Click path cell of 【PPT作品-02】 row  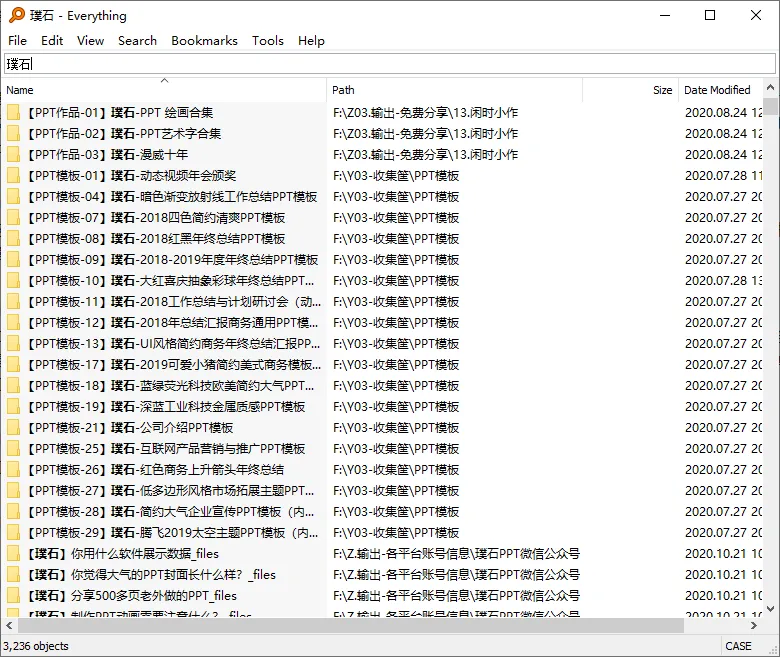click(425, 133)
